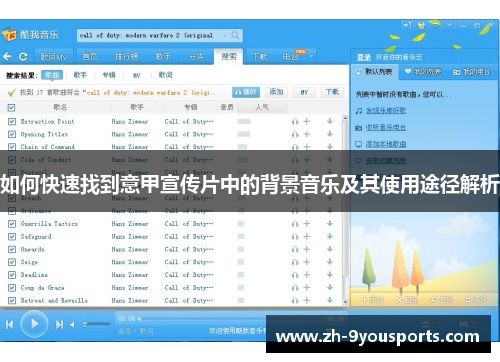Play Opening Titles using its headphone icon
This screenshot has height=362, width=500.
(295, 134)
